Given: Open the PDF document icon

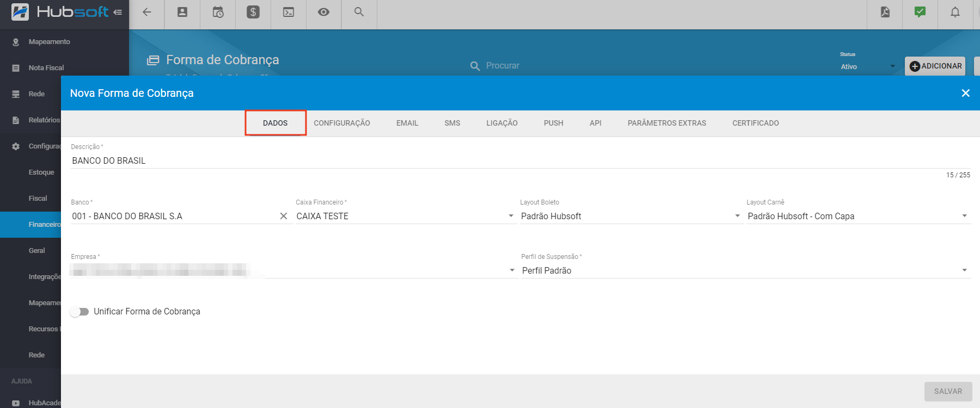Looking at the screenshot, I should (x=885, y=12).
